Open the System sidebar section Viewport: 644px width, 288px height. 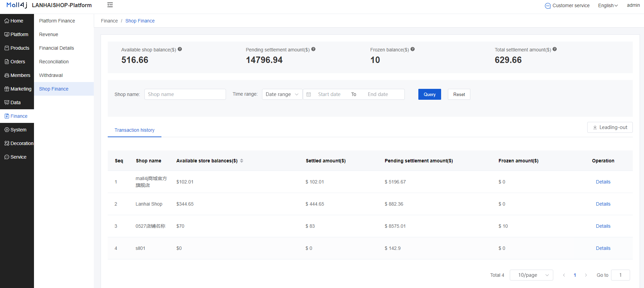click(17, 130)
